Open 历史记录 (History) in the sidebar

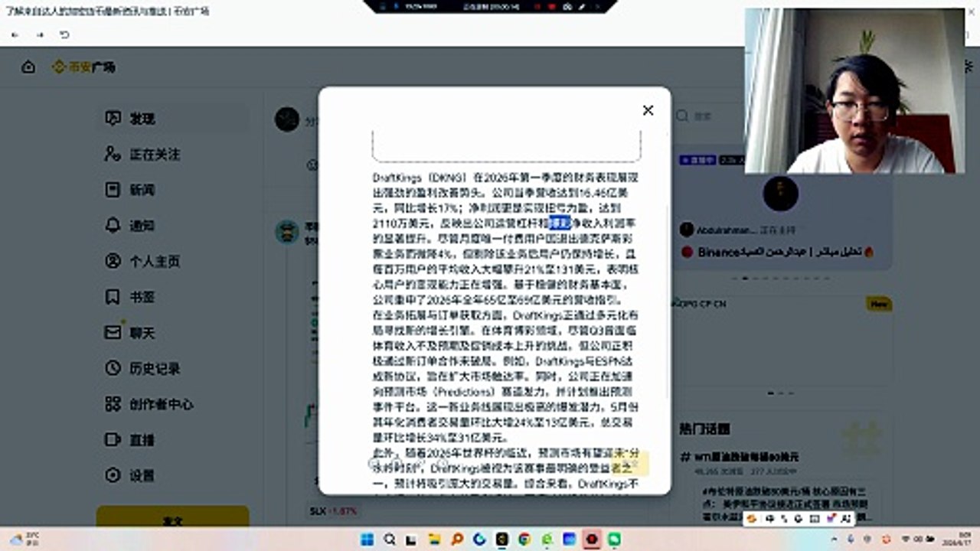click(x=173, y=368)
